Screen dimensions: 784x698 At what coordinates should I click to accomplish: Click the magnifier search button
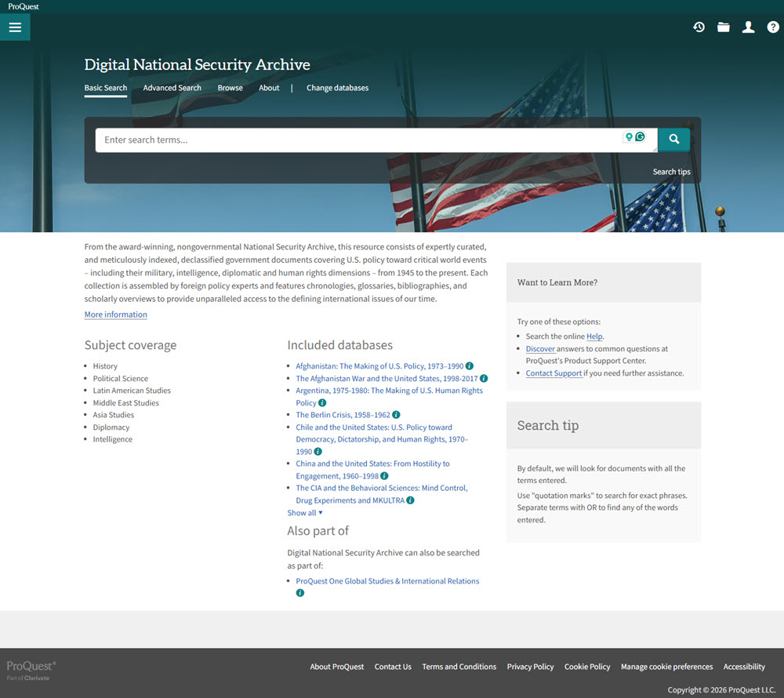[673, 140]
